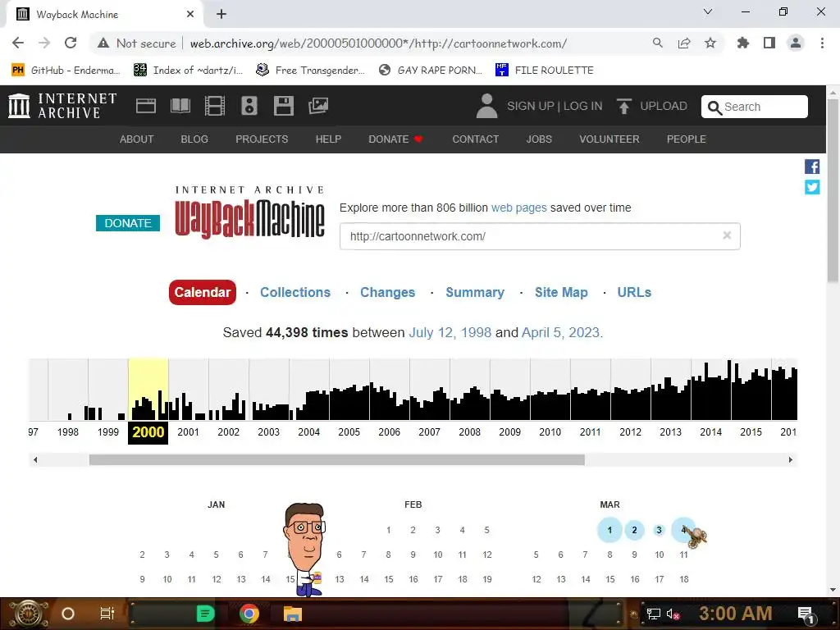Screen dimensions: 840x630
Task: Toggle the Chrome side panel icon
Action: point(769,43)
